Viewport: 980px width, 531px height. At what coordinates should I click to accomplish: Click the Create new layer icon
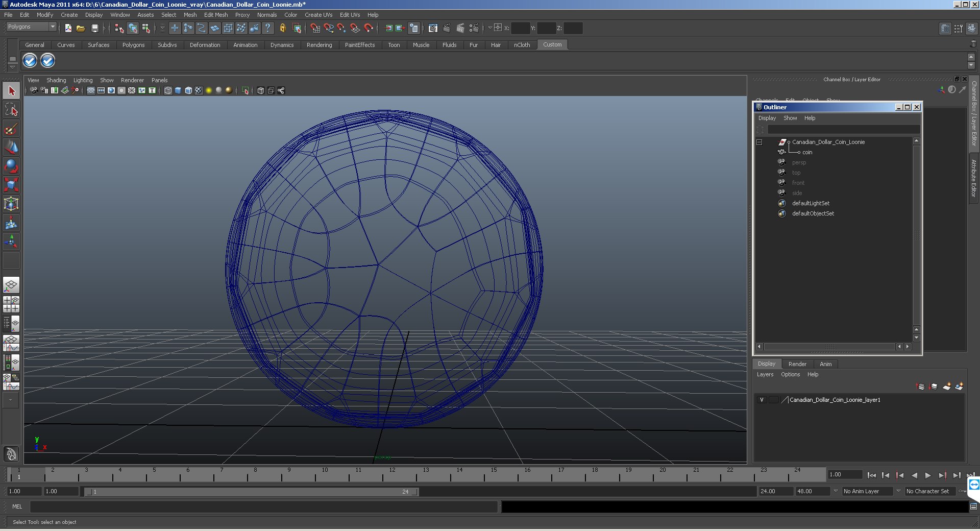pyautogui.click(x=947, y=387)
